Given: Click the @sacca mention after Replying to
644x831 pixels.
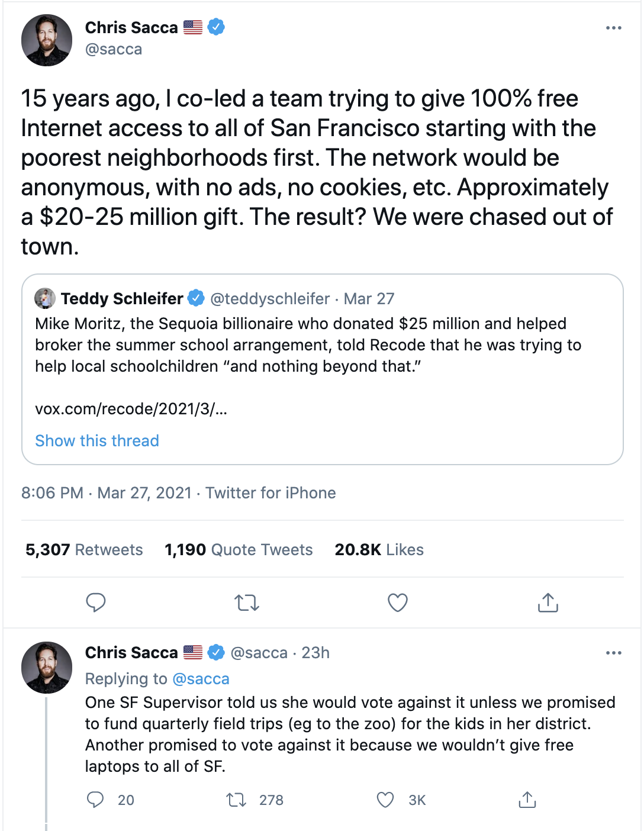Looking at the screenshot, I should point(201,679).
